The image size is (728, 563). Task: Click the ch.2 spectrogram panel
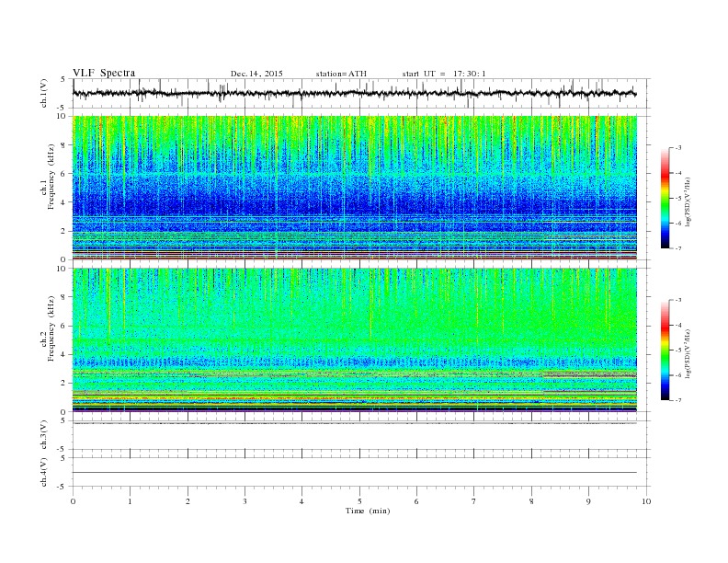point(355,340)
